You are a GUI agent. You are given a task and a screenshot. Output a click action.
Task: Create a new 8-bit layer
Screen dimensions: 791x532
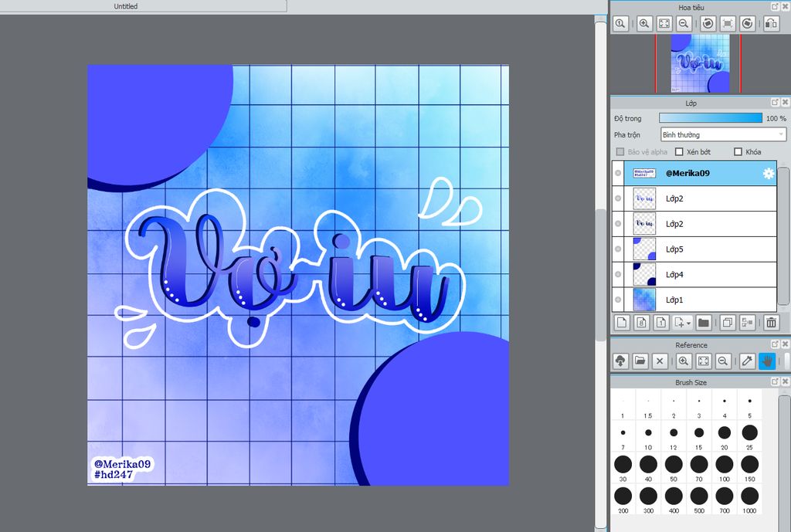(x=641, y=322)
